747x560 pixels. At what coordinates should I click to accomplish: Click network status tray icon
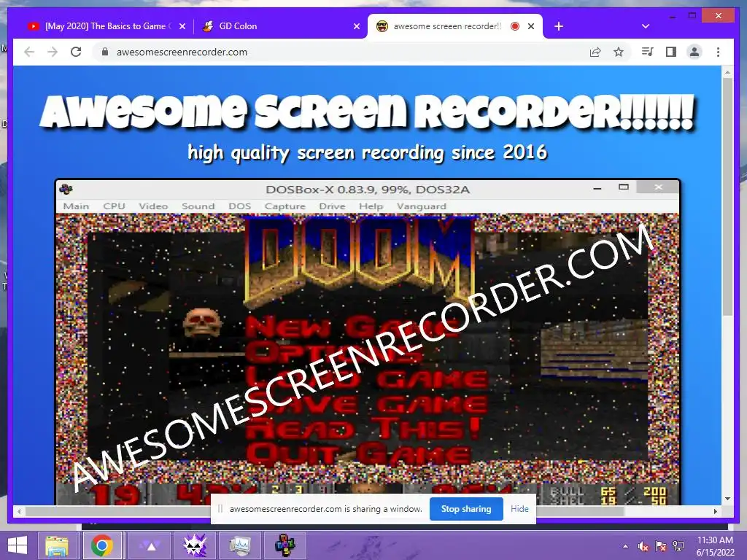pyautogui.click(x=678, y=546)
